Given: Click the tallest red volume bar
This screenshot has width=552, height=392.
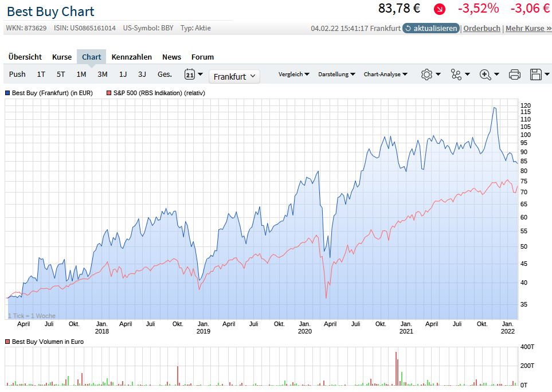Looking at the screenshot, I should tap(396, 369).
